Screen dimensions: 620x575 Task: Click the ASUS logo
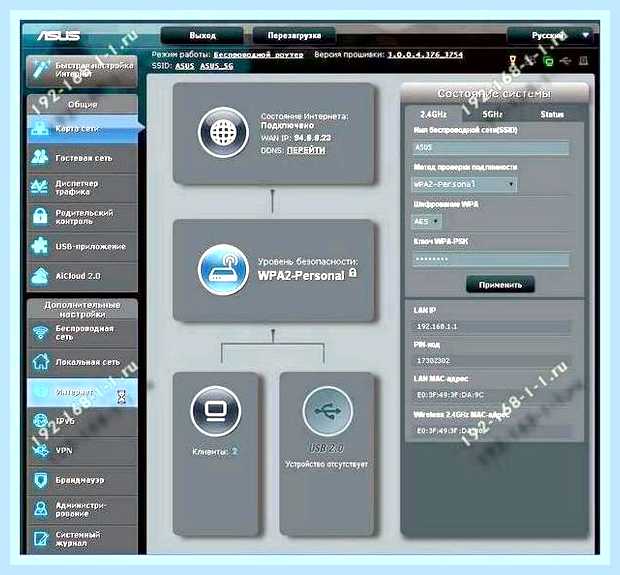point(59,36)
